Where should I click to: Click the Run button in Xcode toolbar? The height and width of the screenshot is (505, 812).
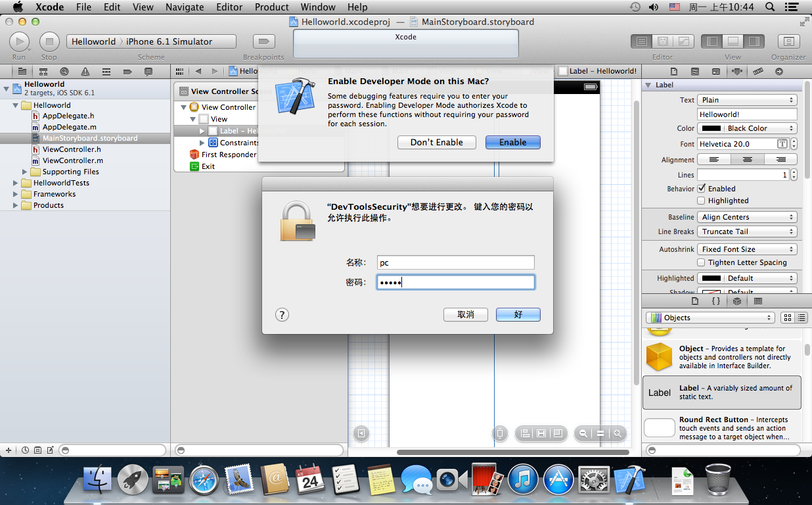tap(19, 41)
